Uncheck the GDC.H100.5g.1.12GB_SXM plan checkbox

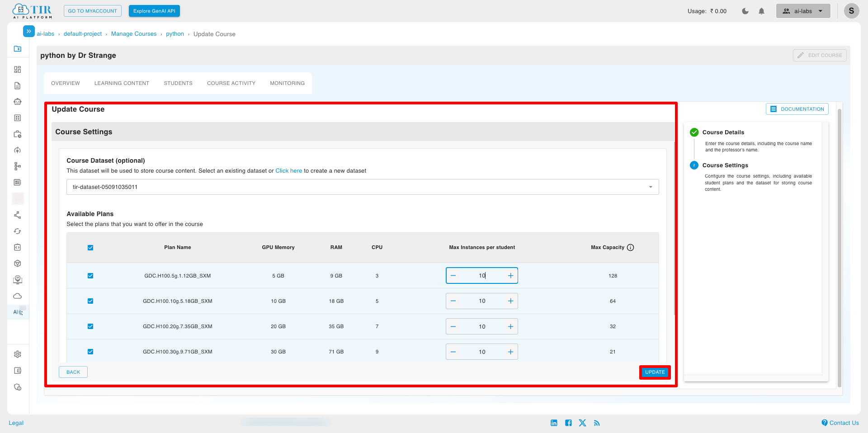tap(90, 276)
